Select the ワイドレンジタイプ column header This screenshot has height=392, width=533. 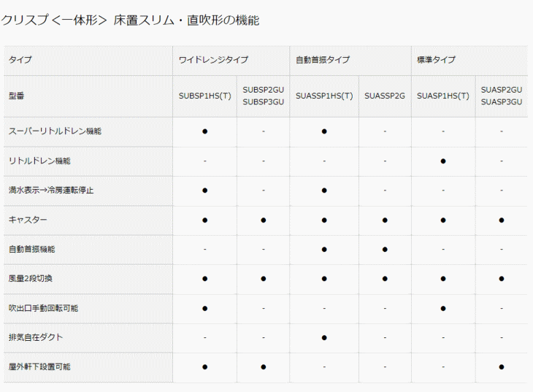pos(213,60)
